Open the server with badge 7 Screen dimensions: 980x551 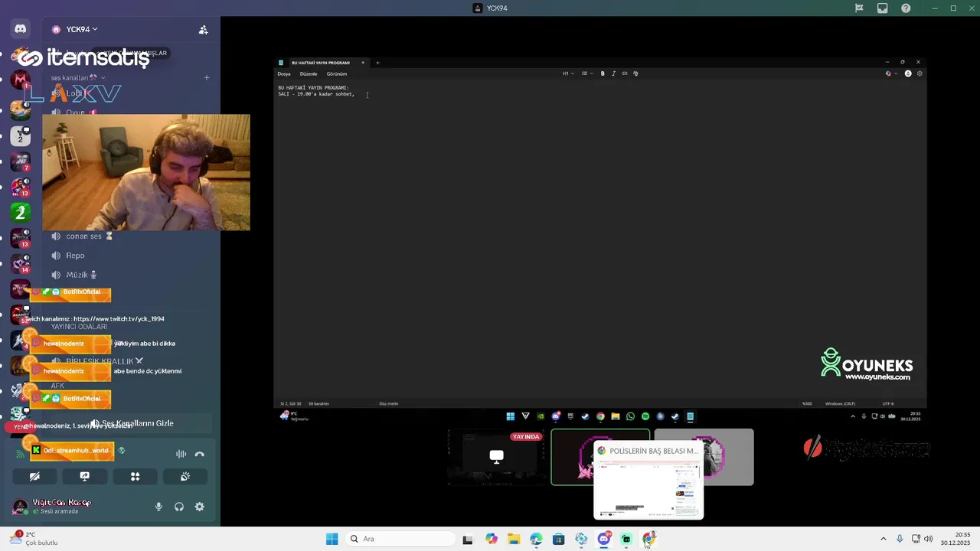click(21, 161)
